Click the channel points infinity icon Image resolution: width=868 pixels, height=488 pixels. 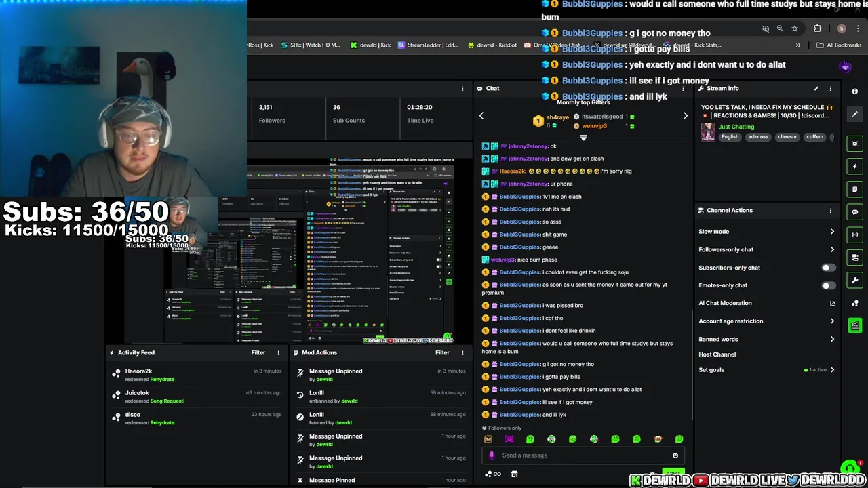click(494, 474)
